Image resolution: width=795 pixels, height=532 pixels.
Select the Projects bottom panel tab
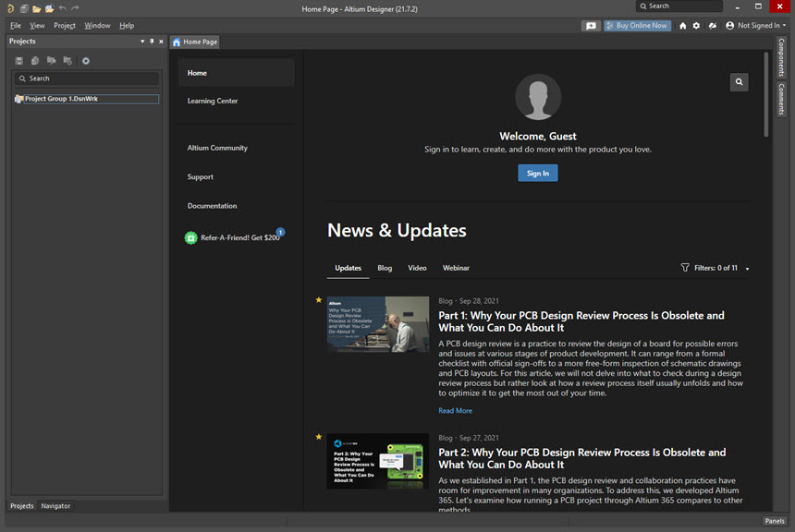(x=22, y=505)
